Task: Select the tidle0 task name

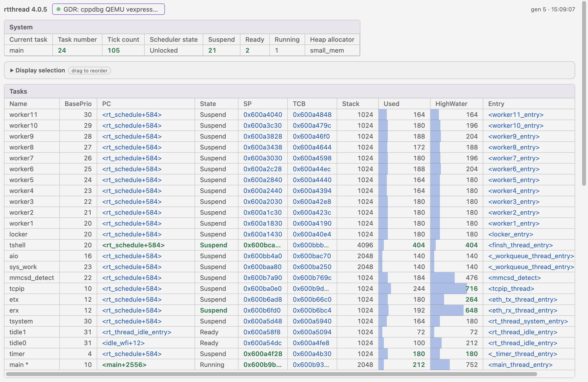Action: click(18, 343)
